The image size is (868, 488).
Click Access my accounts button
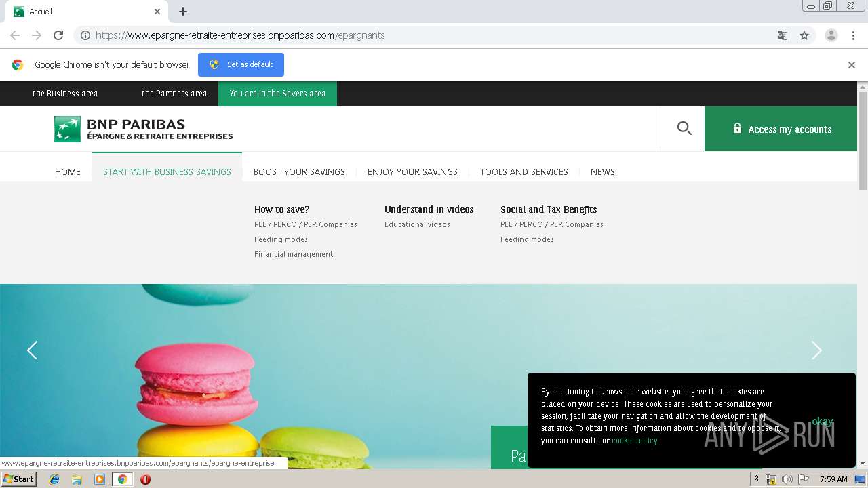point(781,129)
